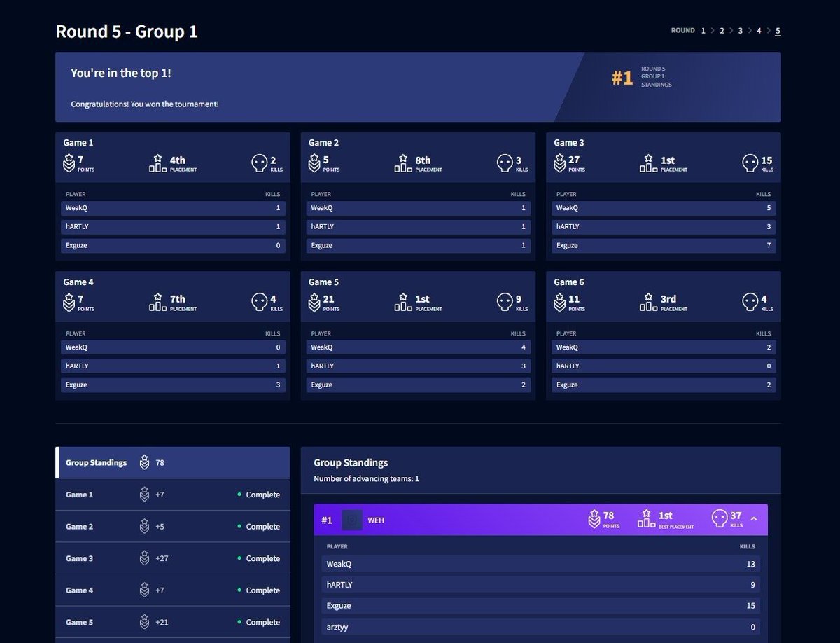Click the Game 6 kills skull icon

pyautogui.click(x=750, y=303)
